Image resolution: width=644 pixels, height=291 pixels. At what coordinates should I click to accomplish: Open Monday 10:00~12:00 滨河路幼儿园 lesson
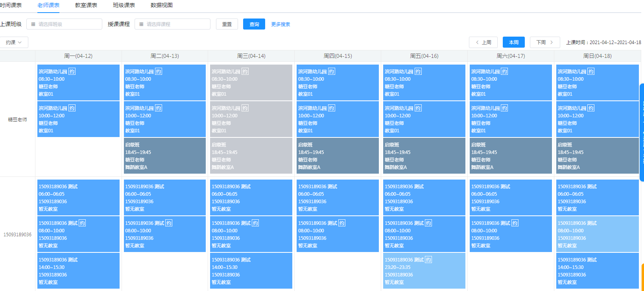78,119
